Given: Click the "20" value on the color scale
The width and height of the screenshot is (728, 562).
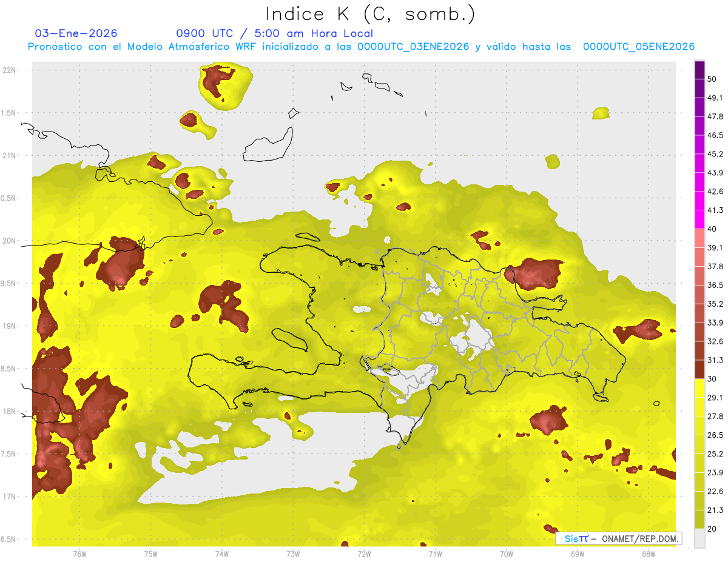Looking at the screenshot, I should 712,529.
